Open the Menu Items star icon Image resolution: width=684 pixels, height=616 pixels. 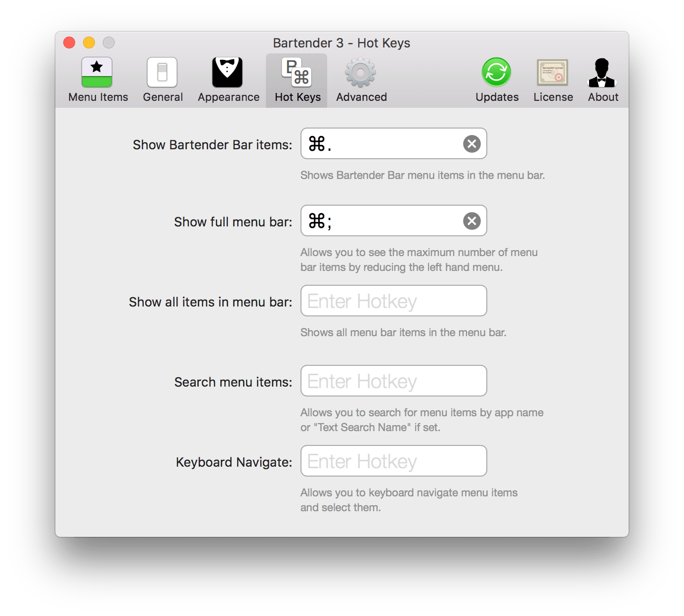coord(97,72)
